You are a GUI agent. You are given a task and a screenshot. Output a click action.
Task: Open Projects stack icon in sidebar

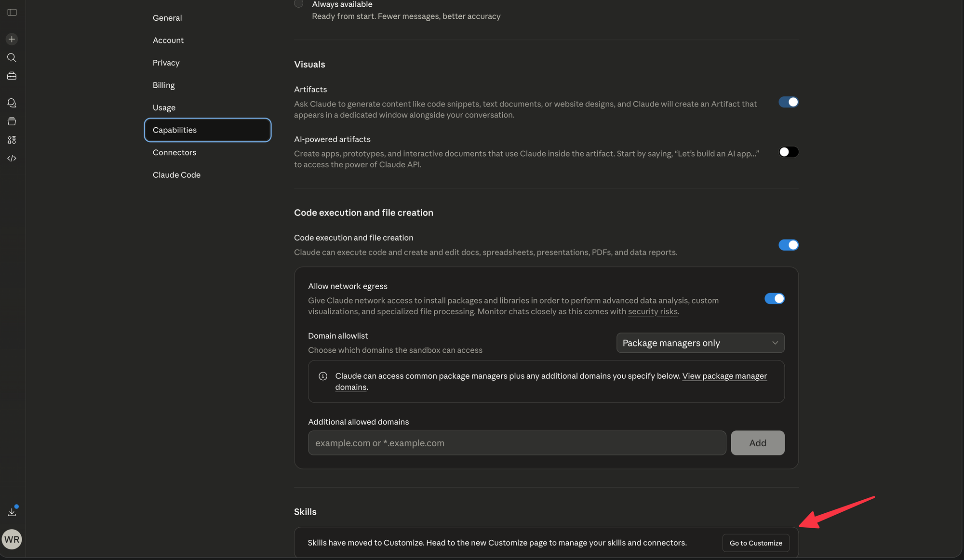click(12, 121)
